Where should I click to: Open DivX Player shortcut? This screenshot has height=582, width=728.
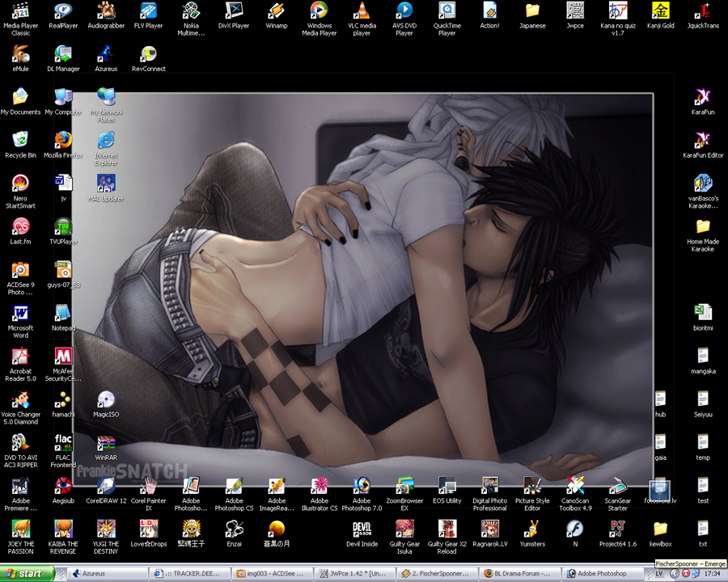pos(234,16)
